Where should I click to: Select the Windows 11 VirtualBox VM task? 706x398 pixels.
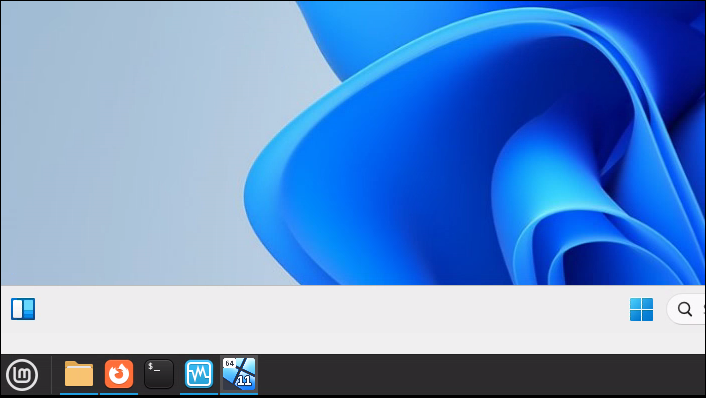(x=239, y=374)
